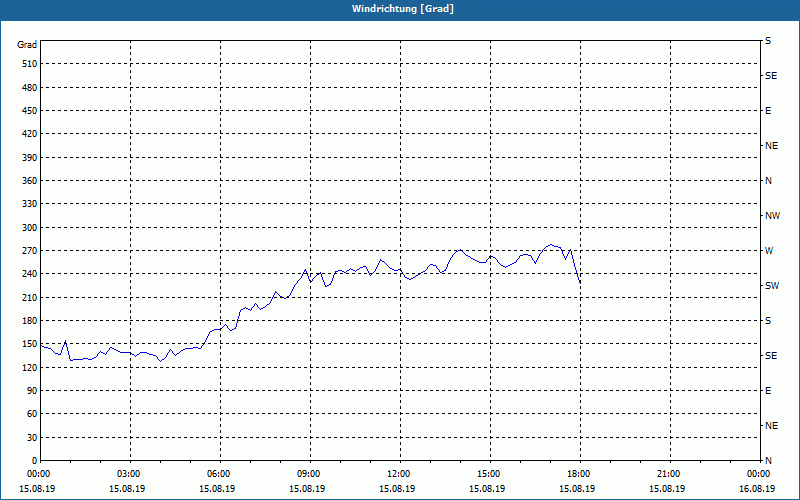This screenshot has height=500, width=800.
Task: Click the 16.08.19 date label
Action: [x=757, y=489]
